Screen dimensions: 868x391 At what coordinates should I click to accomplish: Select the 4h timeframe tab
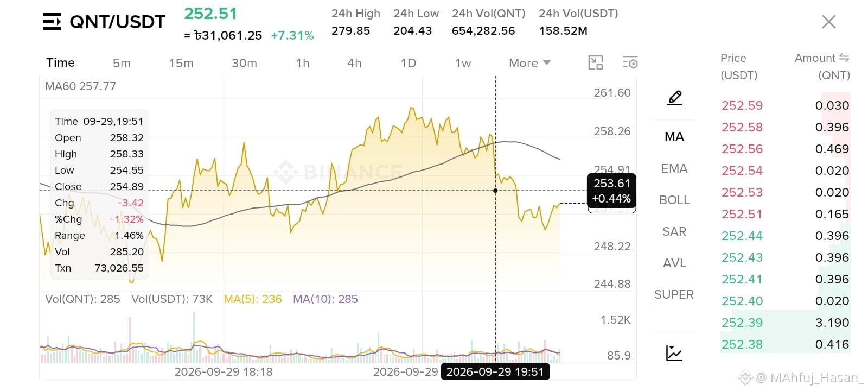click(x=354, y=63)
